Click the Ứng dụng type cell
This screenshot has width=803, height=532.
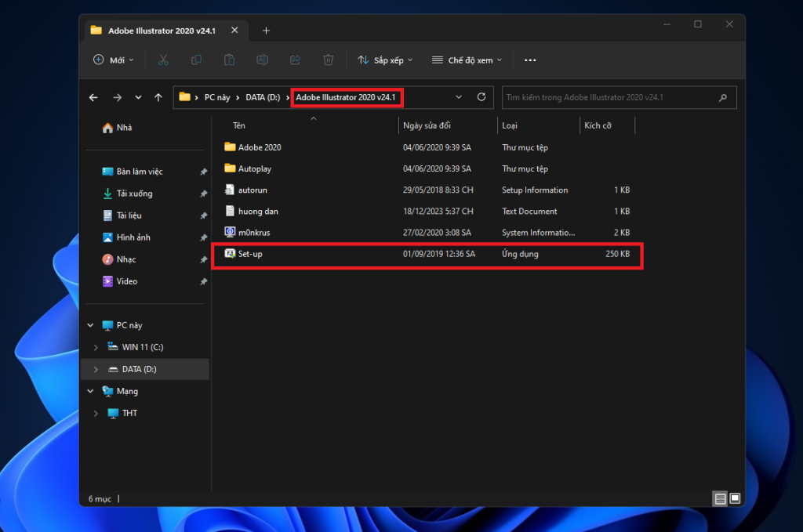click(x=520, y=254)
